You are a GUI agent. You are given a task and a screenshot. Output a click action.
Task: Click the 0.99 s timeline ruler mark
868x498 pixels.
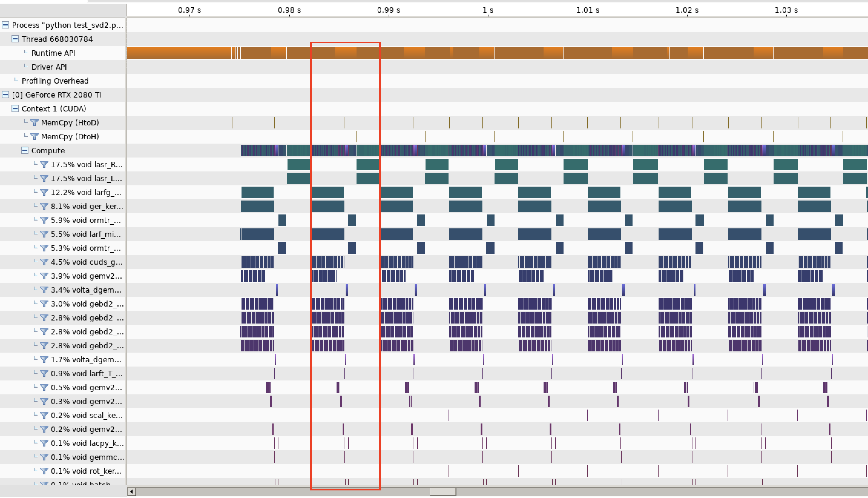pos(389,10)
